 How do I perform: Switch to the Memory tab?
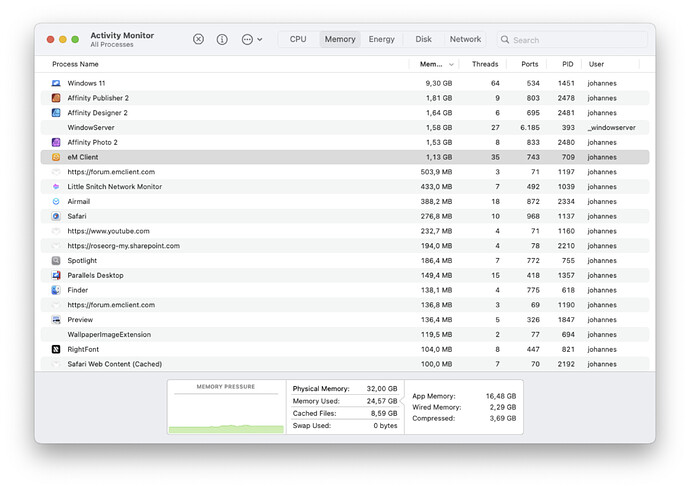[x=340, y=39]
